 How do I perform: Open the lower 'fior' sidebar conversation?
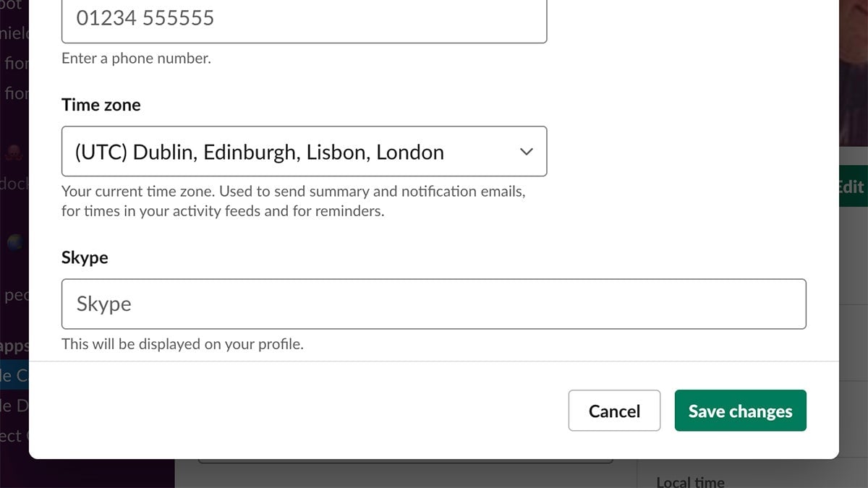pyautogui.click(x=16, y=93)
